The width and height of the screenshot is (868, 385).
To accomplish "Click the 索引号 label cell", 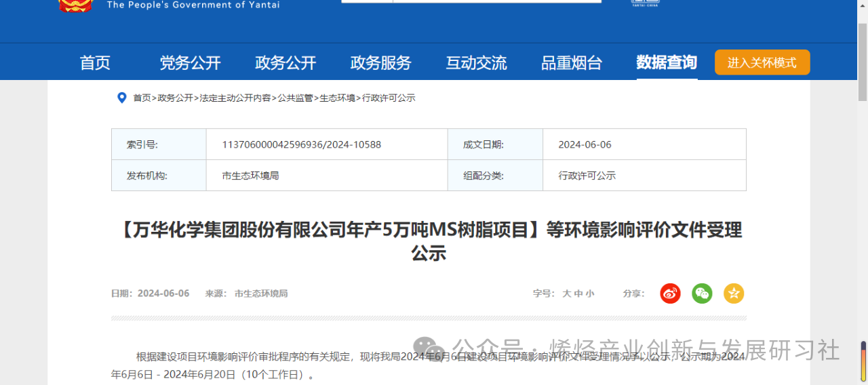I will [159, 144].
